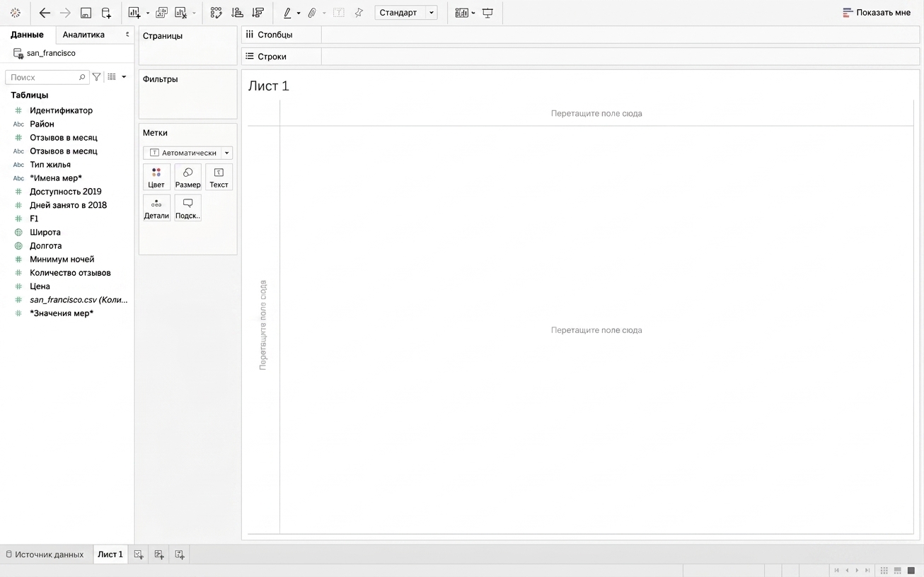Switch to the Данные tab
Viewport: 924px width, 577px height.
[x=27, y=35]
